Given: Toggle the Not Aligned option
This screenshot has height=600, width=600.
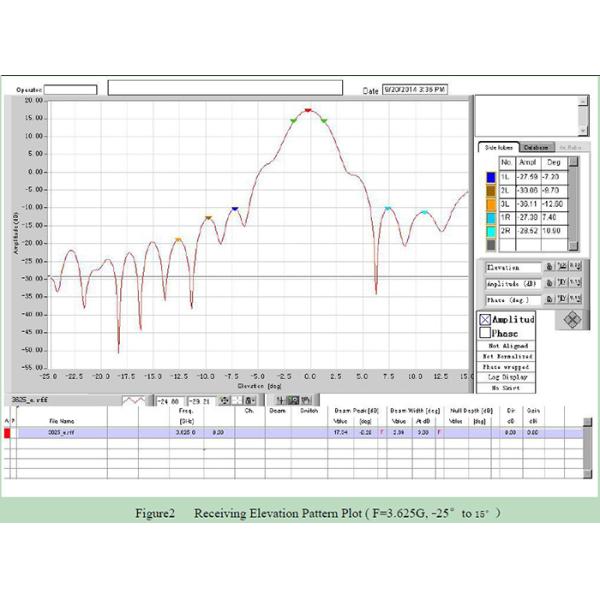Looking at the screenshot, I should point(507,345).
